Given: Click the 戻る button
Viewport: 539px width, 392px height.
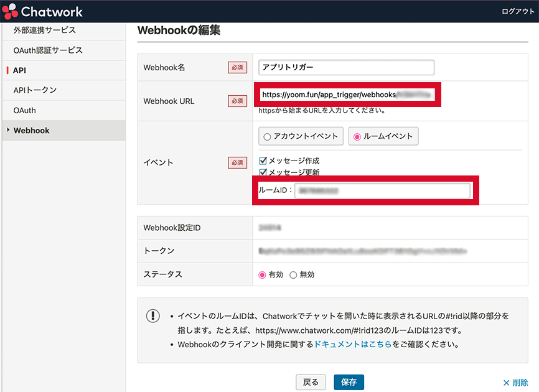Looking at the screenshot, I should pos(311,382).
